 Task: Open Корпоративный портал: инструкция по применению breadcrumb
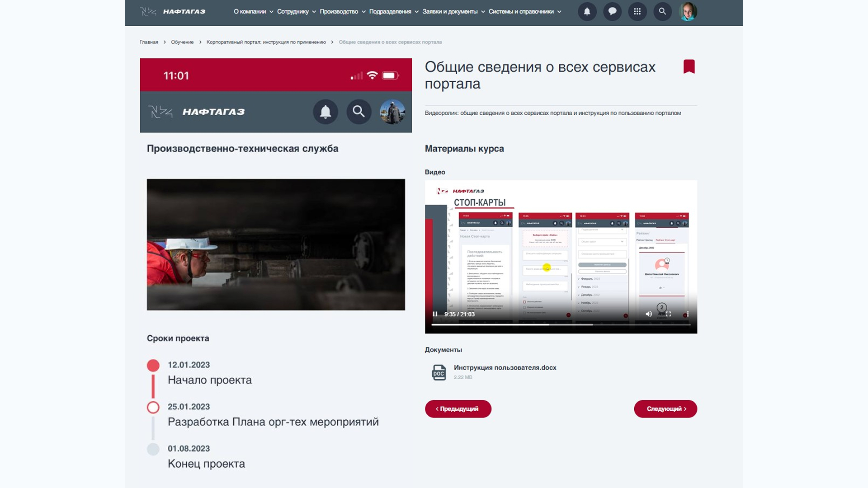coord(266,42)
